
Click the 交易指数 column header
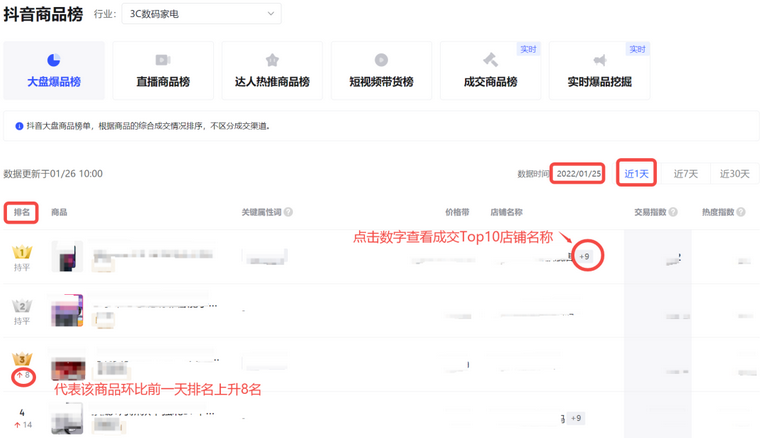(x=650, y=212)
